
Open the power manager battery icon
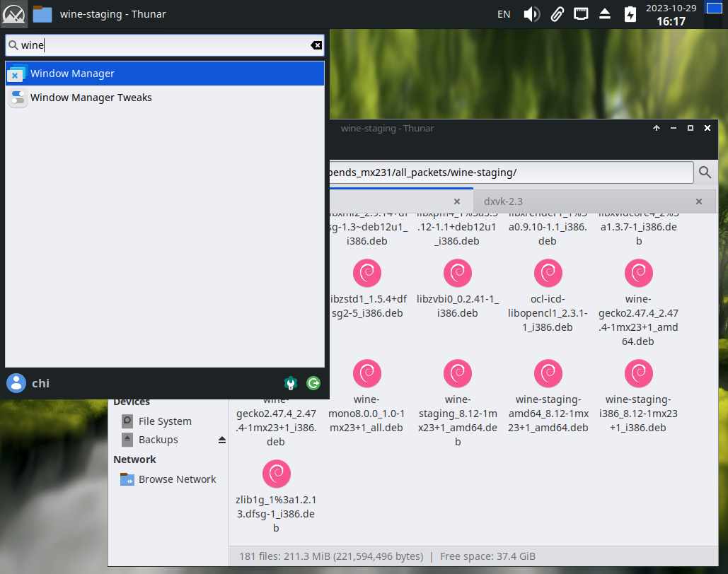[x=630, y=14]
